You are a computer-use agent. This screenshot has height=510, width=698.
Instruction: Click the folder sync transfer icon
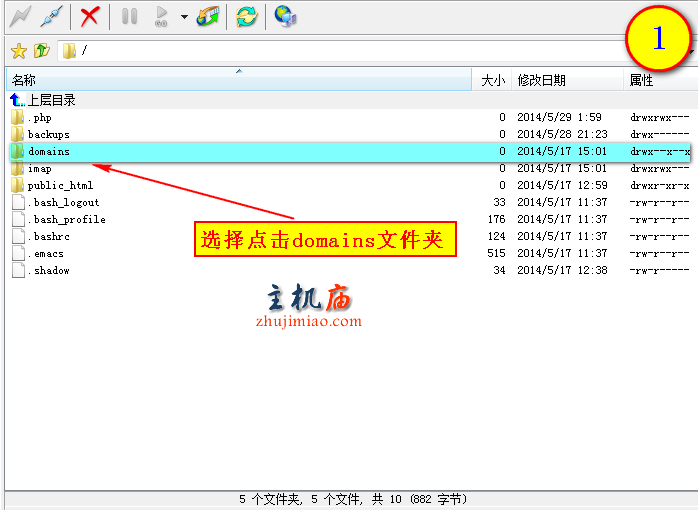point(208,16)
